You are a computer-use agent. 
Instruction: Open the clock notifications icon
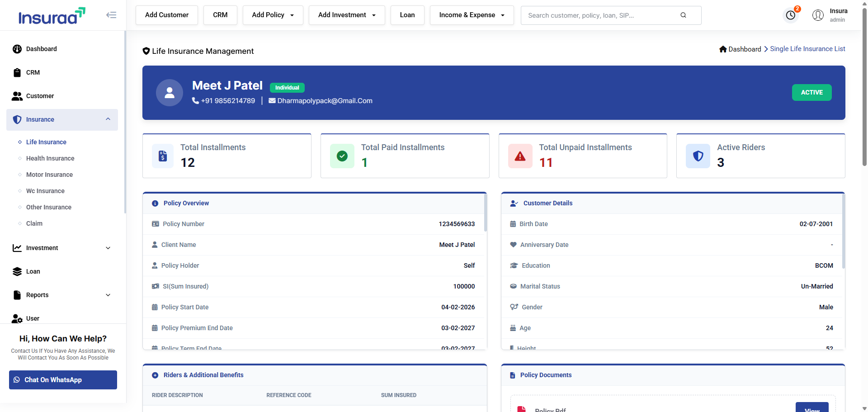click(791, 15)
